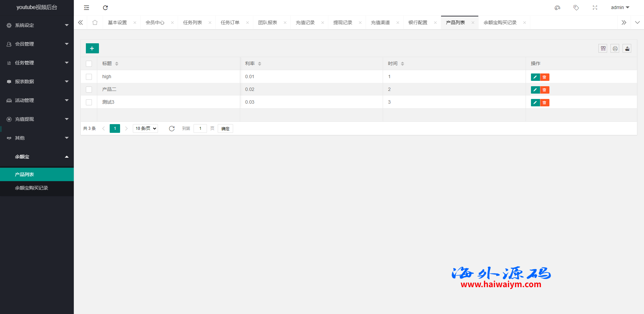This screenshot has width=644, height=314.
Task: Open the column filter grid icon
Action: pos(603,49)
